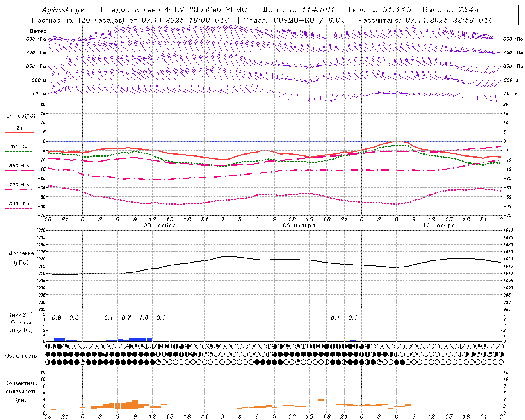Click the pink dotted line under 500 гПа legend
The image size is (525, 420).
point(18,209)
